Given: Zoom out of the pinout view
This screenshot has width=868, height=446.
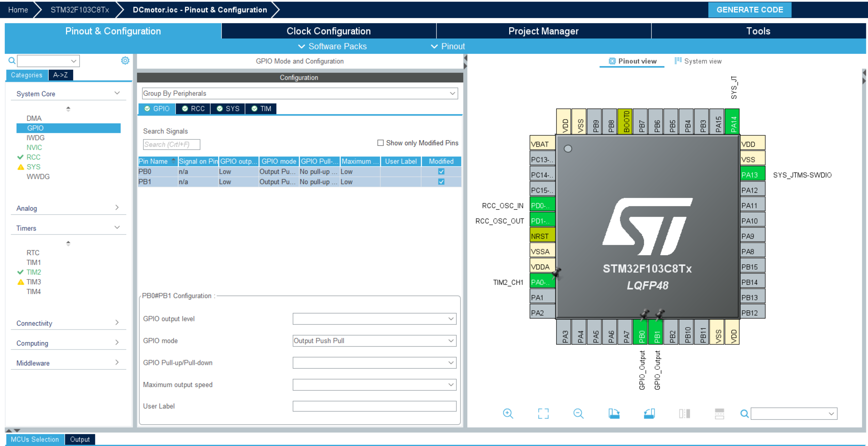Looking at the screenshot, I should tap(578, 413).
